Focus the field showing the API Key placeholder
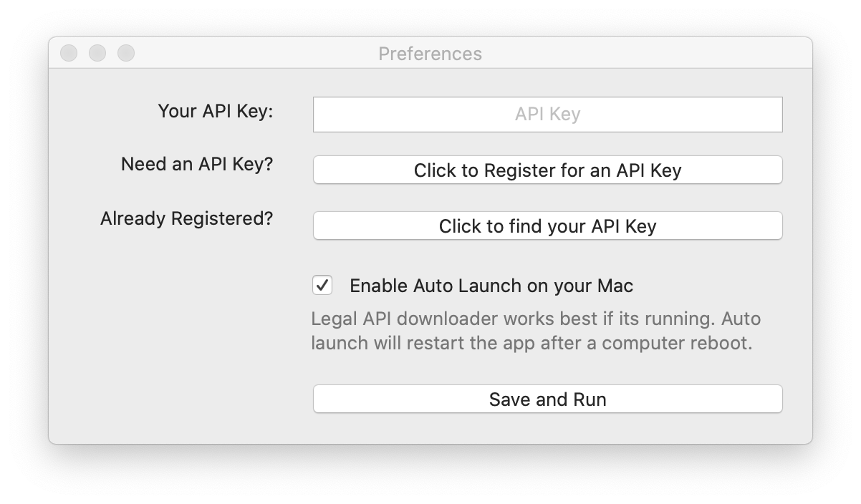 [x=547, y=115]
